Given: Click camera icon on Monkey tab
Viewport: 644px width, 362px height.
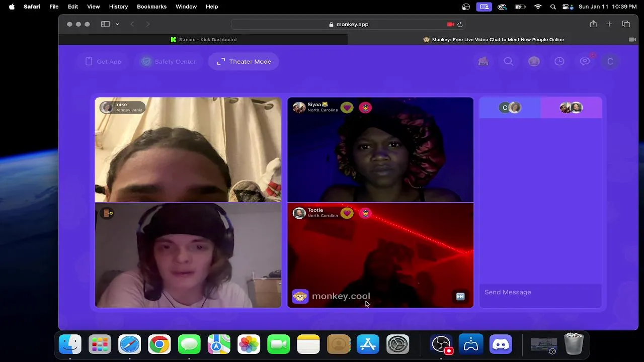Looking at the screenshot, I should 632,39.
